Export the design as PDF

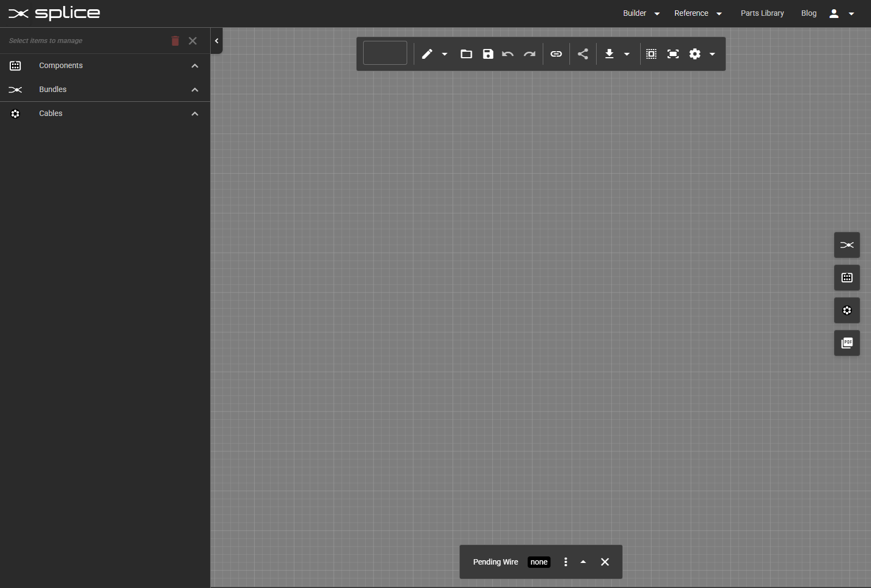(x=847, y=343)
